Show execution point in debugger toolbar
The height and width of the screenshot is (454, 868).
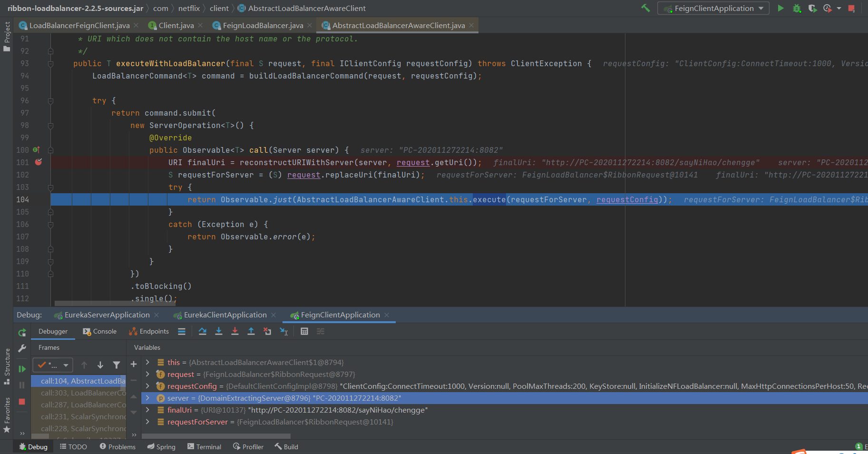coord(182,331)
